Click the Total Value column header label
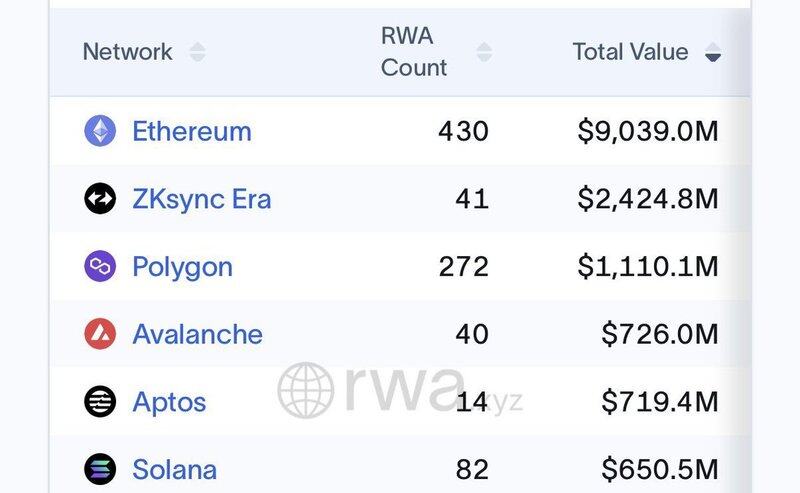800x493 pixels. coord(630,52)
